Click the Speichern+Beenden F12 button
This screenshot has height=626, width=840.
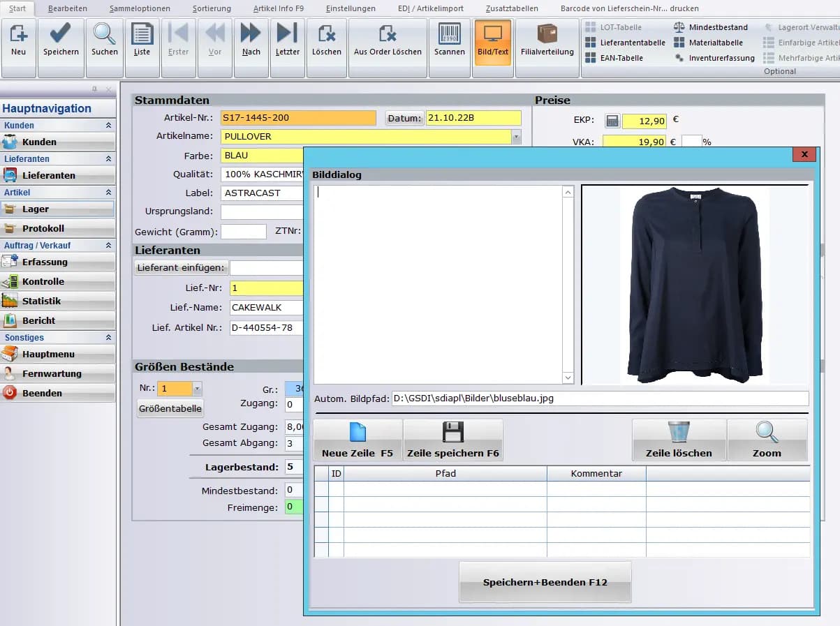coord(545,583)
